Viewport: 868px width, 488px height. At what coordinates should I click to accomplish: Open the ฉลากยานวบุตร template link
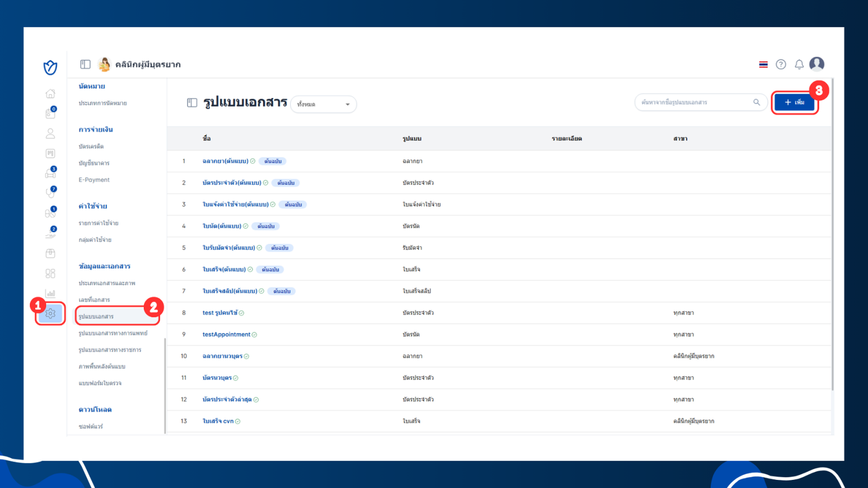tap(223, 357)
